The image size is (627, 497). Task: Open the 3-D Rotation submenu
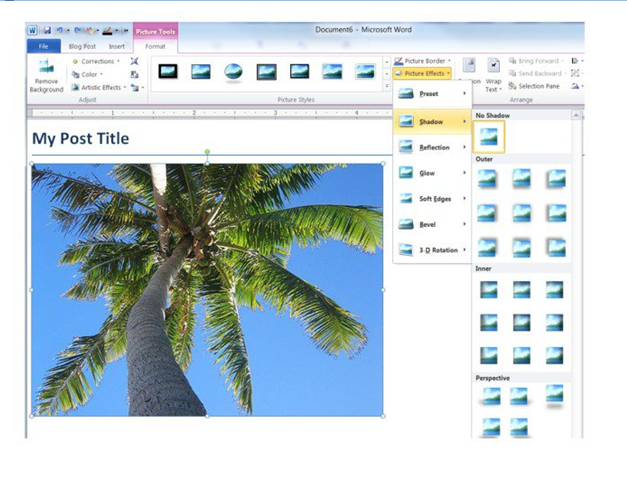click(x=432, y=250)
